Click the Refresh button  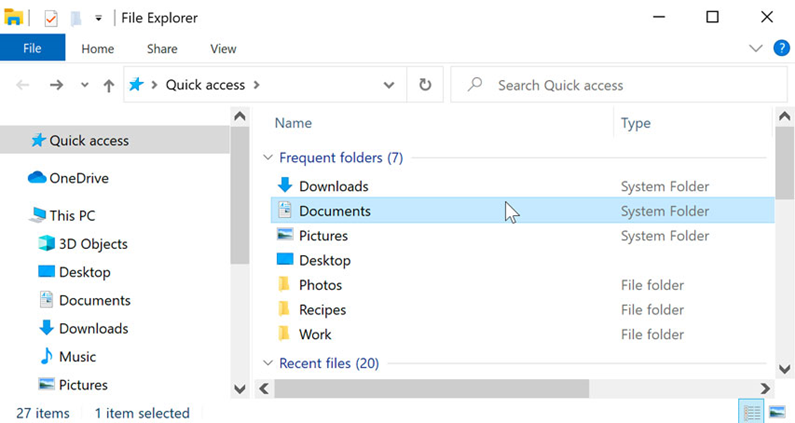click(425, 84)
